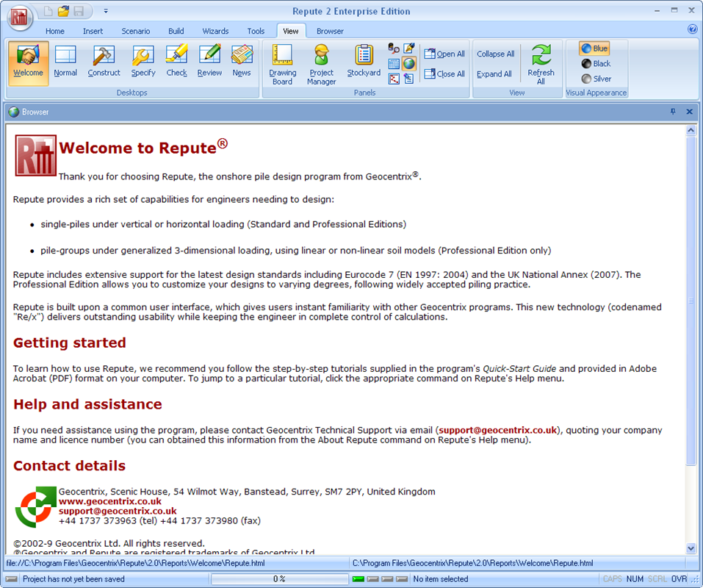Click Close All panels
Image resolution: width=703 pixels, height=588 pixels.
pos(444,74)
